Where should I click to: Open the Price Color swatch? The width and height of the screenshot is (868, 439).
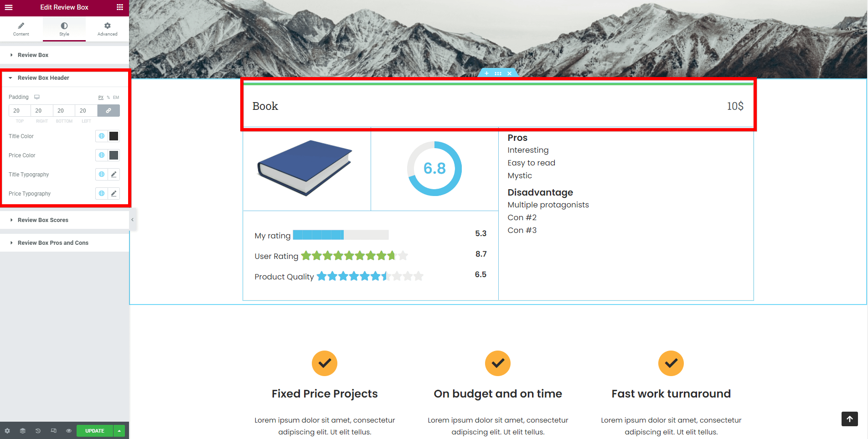pos(114,155)
